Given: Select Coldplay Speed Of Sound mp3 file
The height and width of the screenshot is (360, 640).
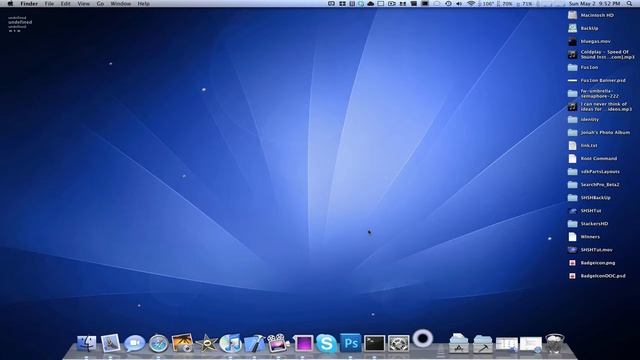Looking at the screenshot, I should click(601, 54).
